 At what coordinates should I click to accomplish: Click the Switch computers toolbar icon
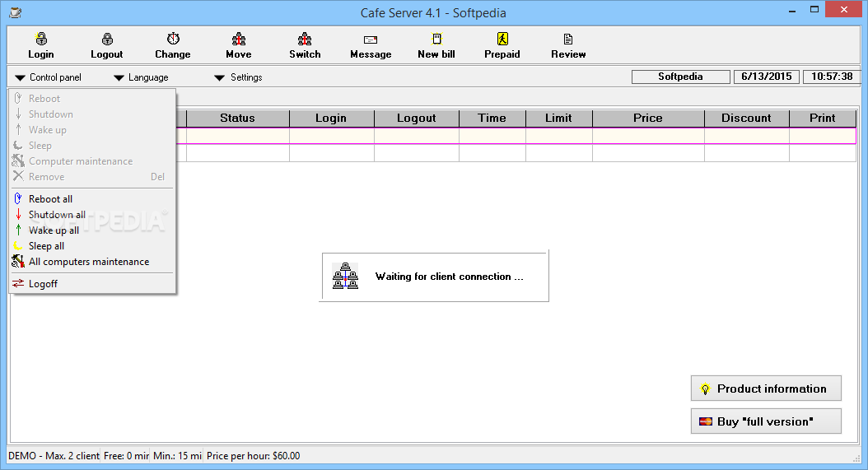pyautogui.click(x=305, y=39)
